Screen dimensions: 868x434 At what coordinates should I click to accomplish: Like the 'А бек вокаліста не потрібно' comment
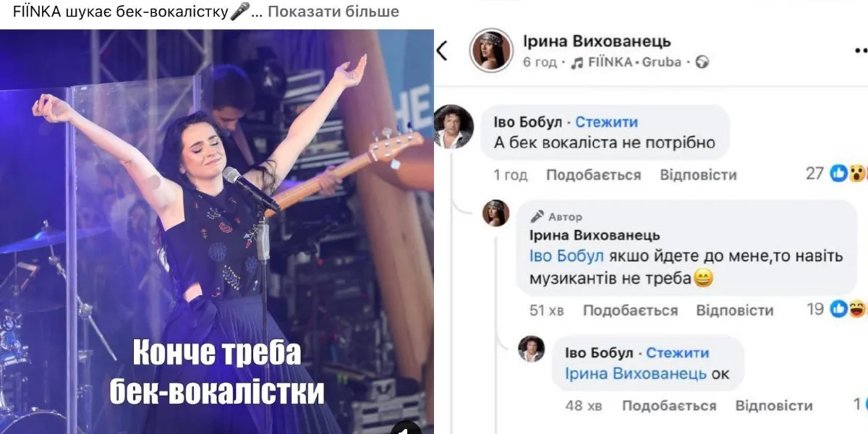[593, 175]
